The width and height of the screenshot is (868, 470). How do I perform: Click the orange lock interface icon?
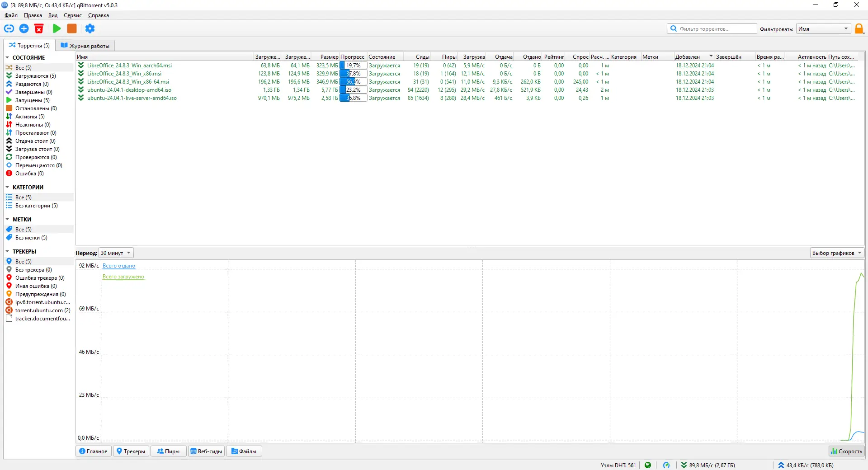[x=859, y=29]
